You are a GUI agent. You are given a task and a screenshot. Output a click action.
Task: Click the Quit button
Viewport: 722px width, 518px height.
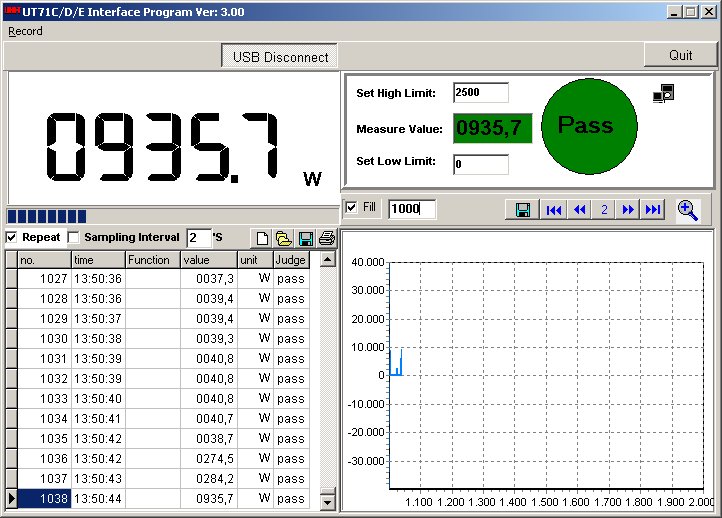coord(680,56)
